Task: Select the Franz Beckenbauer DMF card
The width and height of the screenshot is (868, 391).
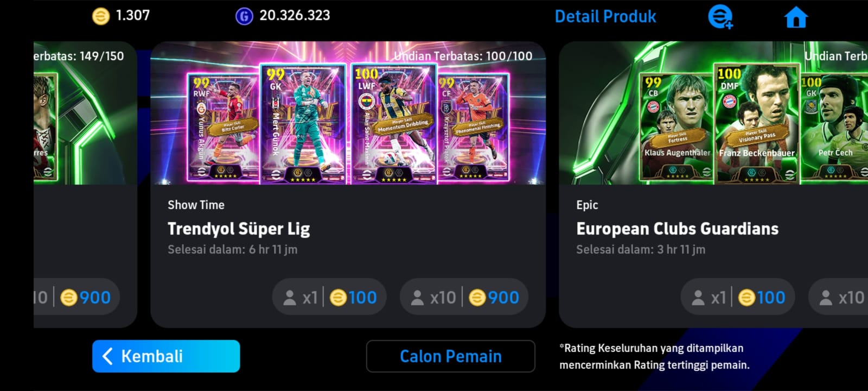Action: 757,124
